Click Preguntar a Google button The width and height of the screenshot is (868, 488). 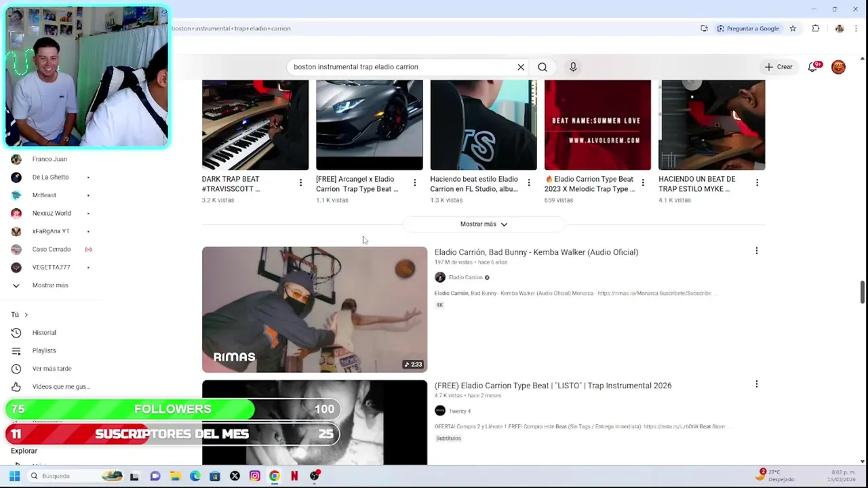pos(748,28)
